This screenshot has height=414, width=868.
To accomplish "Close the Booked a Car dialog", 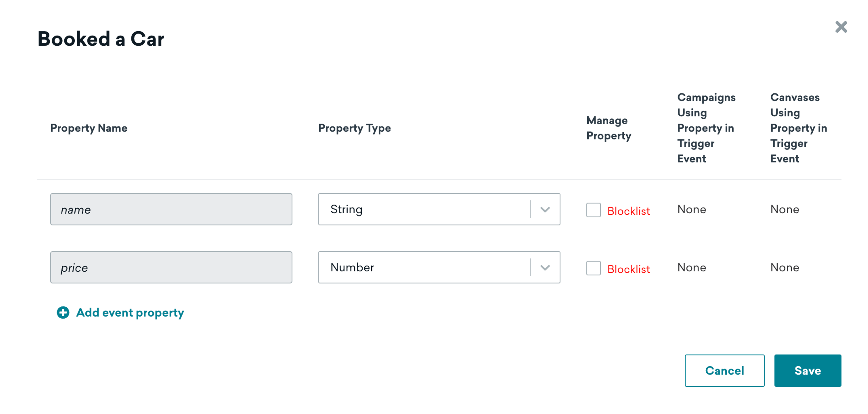I will tap(841, 27).
